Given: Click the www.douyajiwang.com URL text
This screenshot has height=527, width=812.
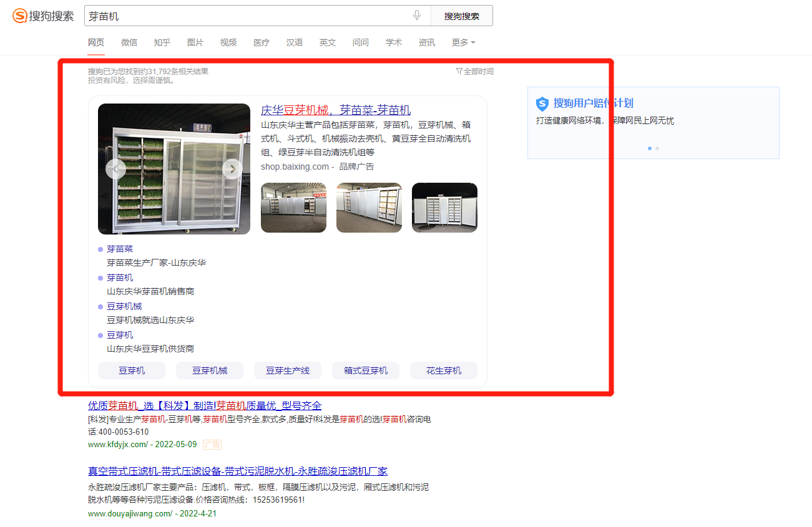Looking at the screenshot, I should (130, 514).
